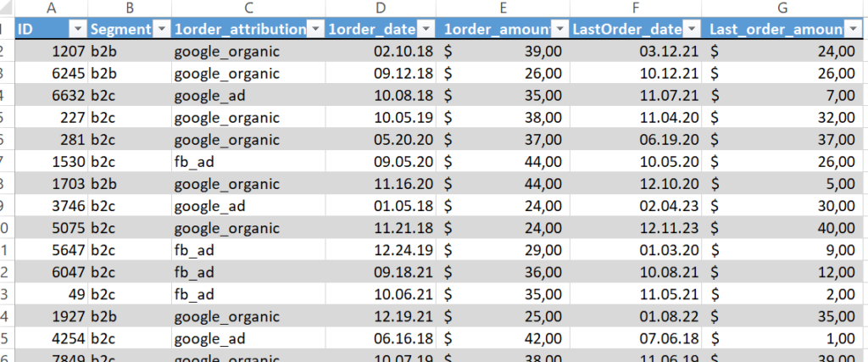
Task: Select column D header
Action: click(381, 8)
